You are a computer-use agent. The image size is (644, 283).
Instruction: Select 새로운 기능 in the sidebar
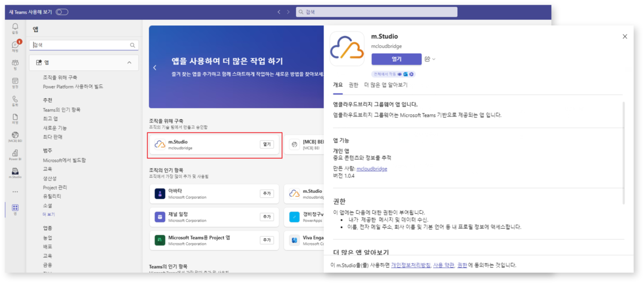[55, 128]
